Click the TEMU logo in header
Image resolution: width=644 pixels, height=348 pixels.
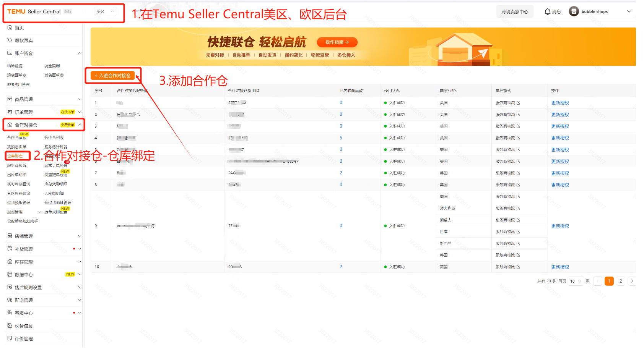(x=16, y=11)
